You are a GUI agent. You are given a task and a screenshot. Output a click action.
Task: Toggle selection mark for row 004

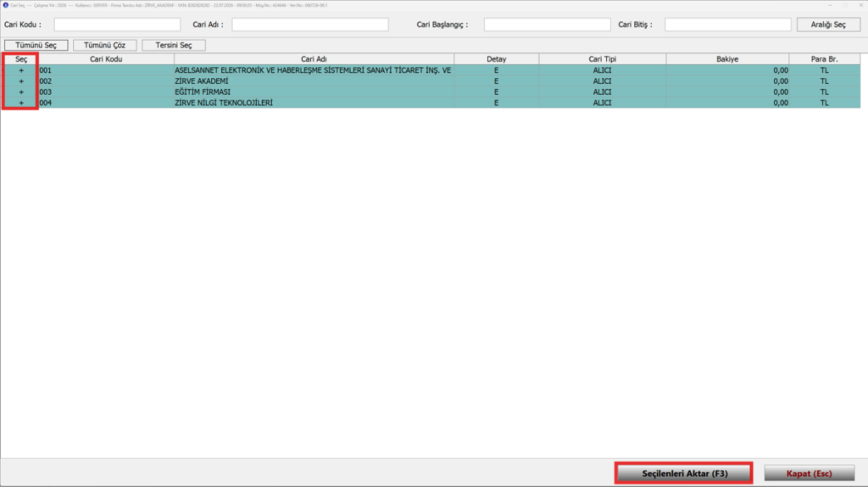pos(21,103)
